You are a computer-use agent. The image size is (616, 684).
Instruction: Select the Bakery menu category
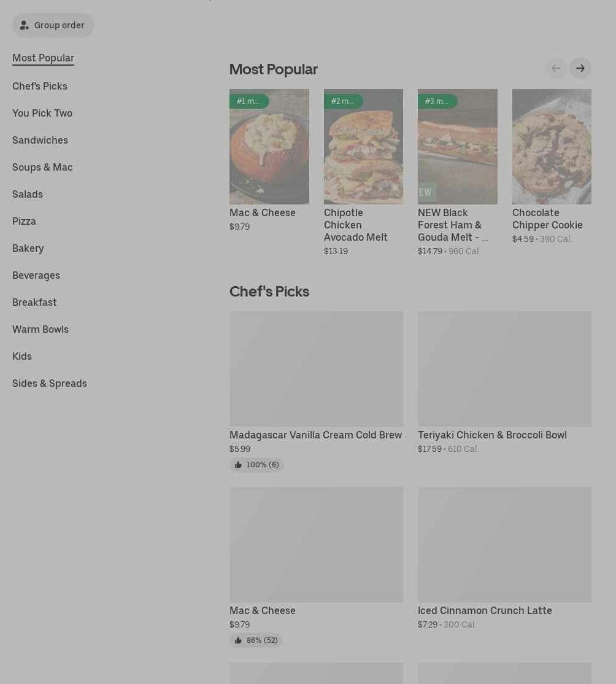28,248
